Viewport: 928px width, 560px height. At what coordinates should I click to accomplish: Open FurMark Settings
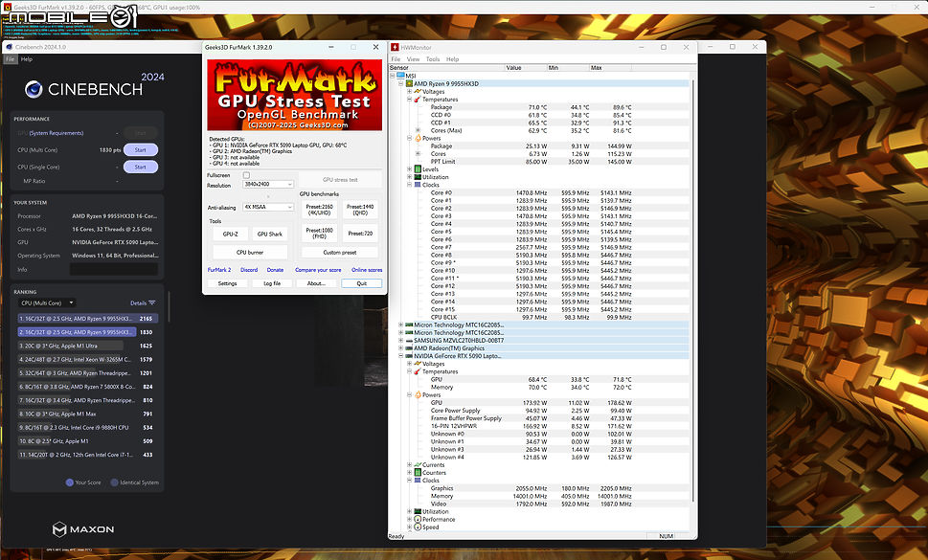[x=227, y=283]
